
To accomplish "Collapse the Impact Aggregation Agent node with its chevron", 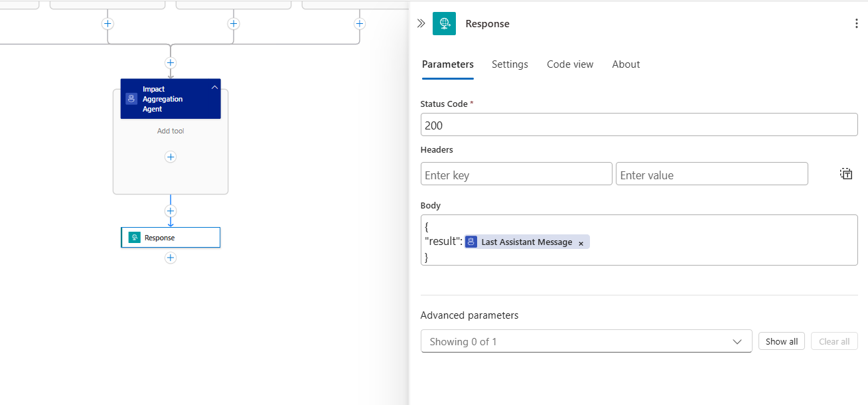I will [214, 87].
